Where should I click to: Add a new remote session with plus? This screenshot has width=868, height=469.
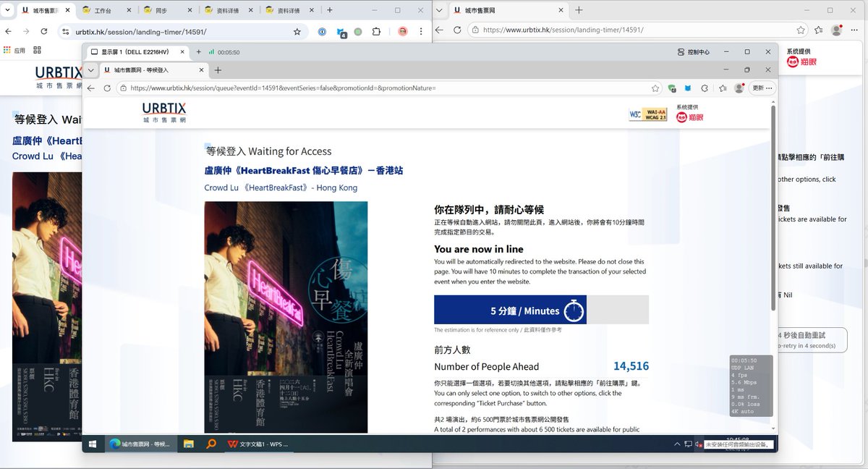(198, 52)
